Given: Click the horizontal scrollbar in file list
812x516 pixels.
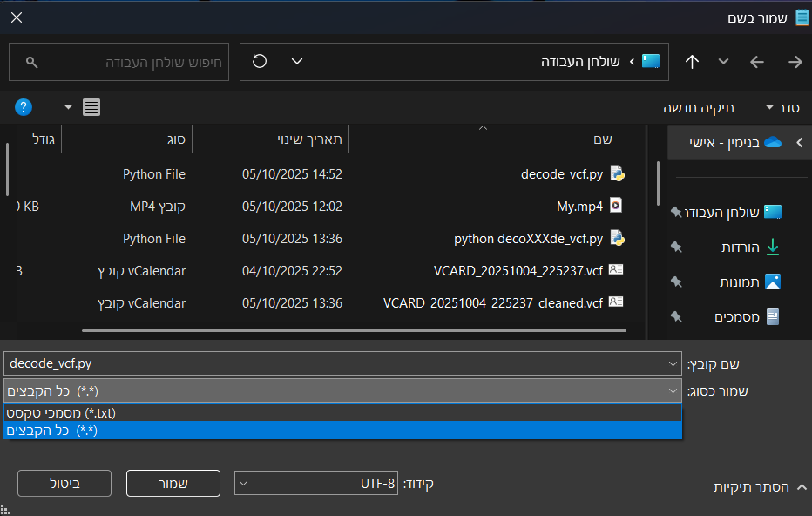Looking at the screenshot, I should click(348, 331).
